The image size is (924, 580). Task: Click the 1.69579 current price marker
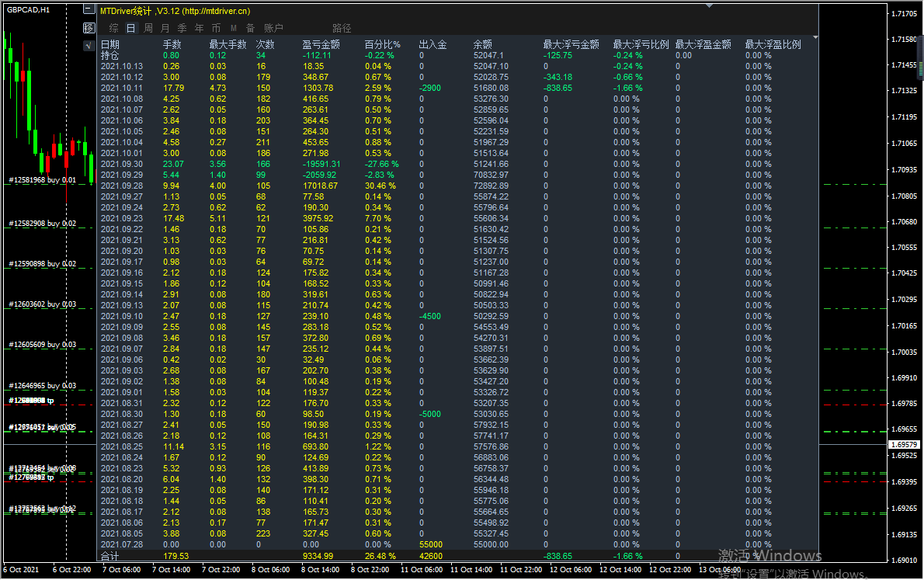click(x=904, y=444)
